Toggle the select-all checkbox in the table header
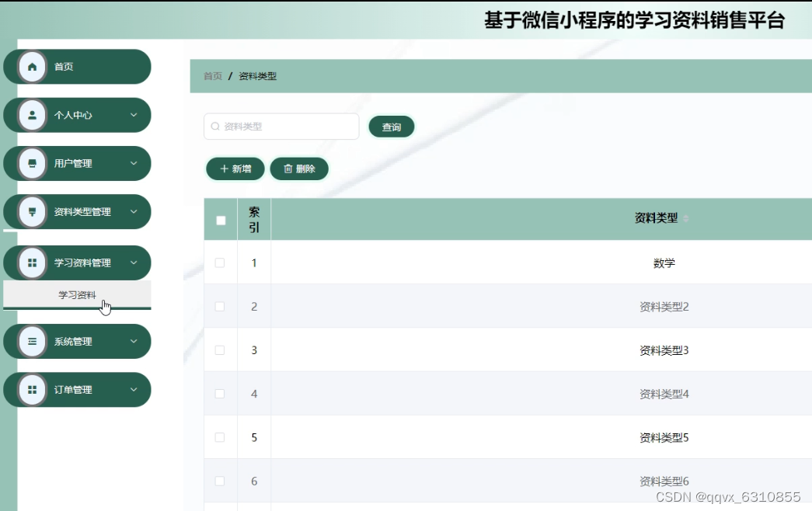Image resolution: width=812 pixels, height=511 pixels. point(220,220)
